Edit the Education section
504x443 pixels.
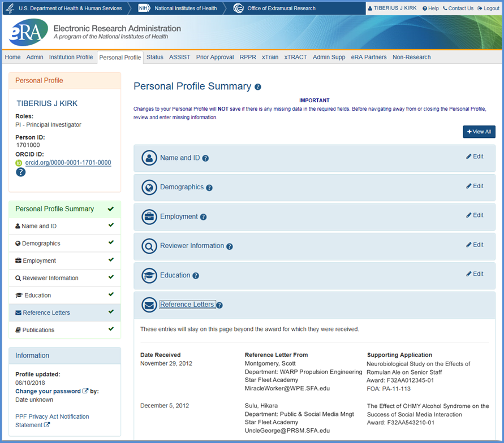(475, 274)
